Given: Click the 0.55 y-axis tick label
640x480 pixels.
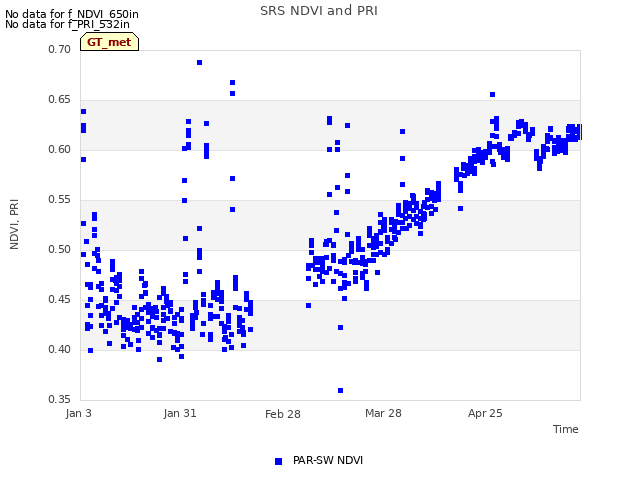Looking at the screenshot, I should (x=60, y=200).
